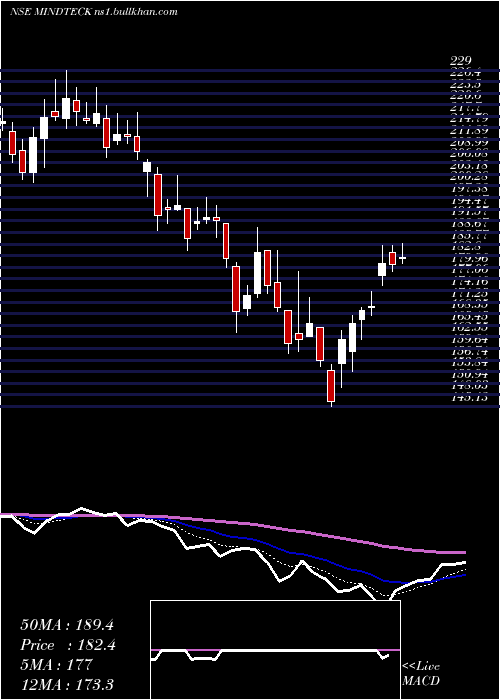Click the 174.16 price axis label
500x700 pixels.
[468, 282]
